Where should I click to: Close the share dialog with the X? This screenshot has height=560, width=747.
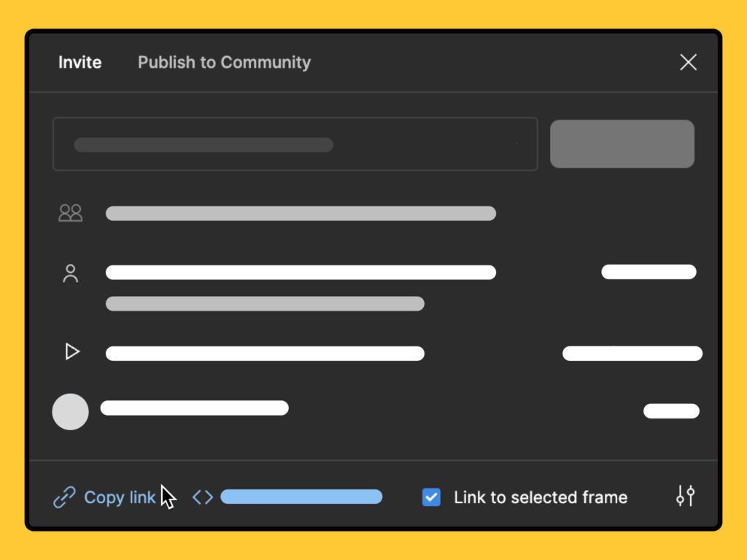pyautogui.click(x=688, y=62)
